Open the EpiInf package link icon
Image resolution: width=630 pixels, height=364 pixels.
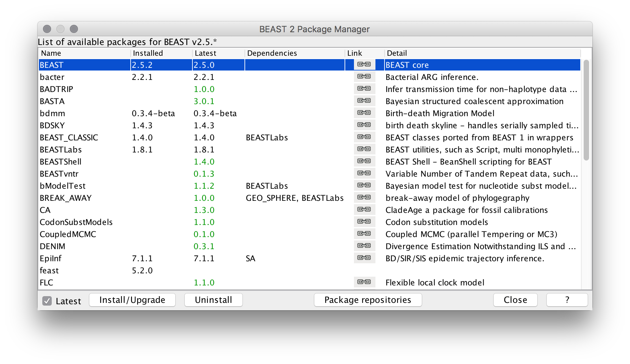pyautogui.click(x=364, y=258)
